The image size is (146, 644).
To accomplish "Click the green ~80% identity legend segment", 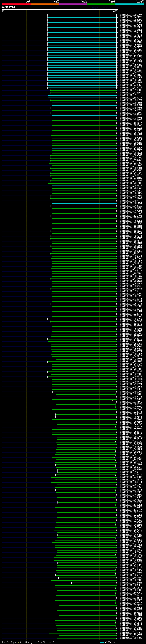I will point(101,4).
